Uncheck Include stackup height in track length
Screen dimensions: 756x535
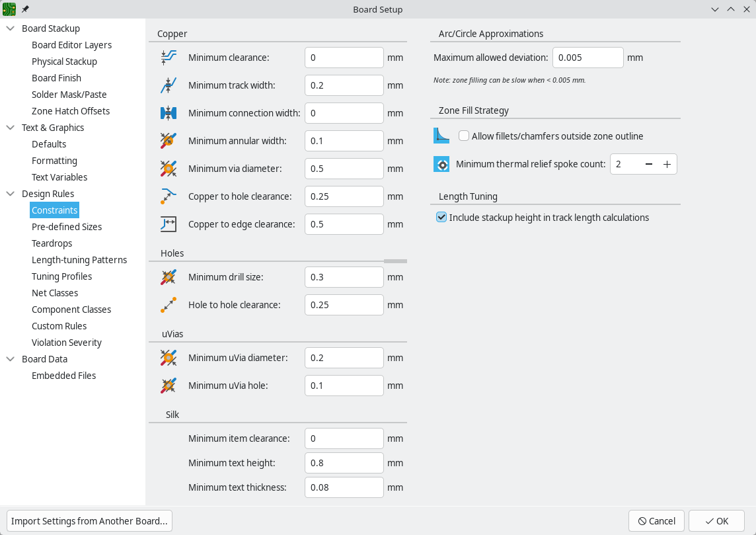click(441, 218)
